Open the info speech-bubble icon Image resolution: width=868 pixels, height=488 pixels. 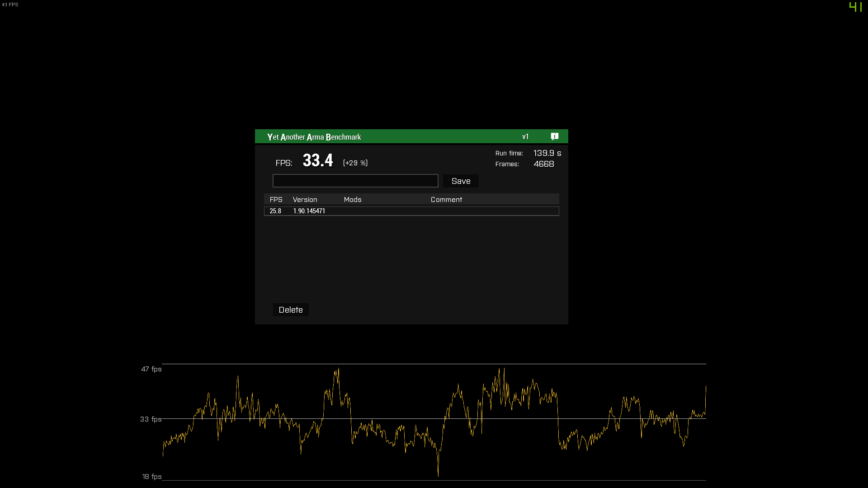coord(555,136)
